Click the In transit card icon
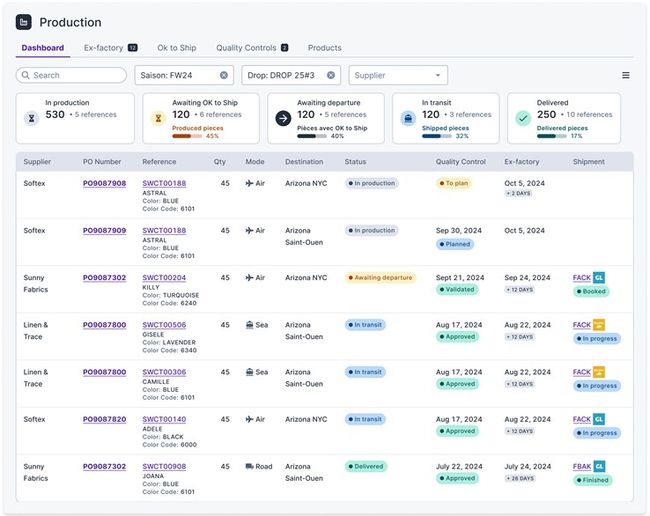 pyautogui.click(x=408, y=118)
